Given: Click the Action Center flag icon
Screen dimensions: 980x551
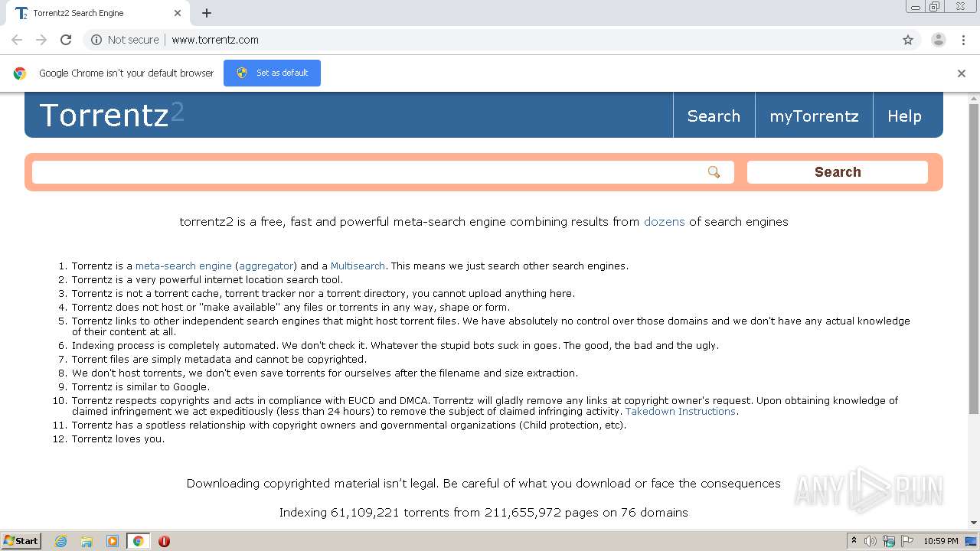Looking at the screenshot, I should [907, 541].
